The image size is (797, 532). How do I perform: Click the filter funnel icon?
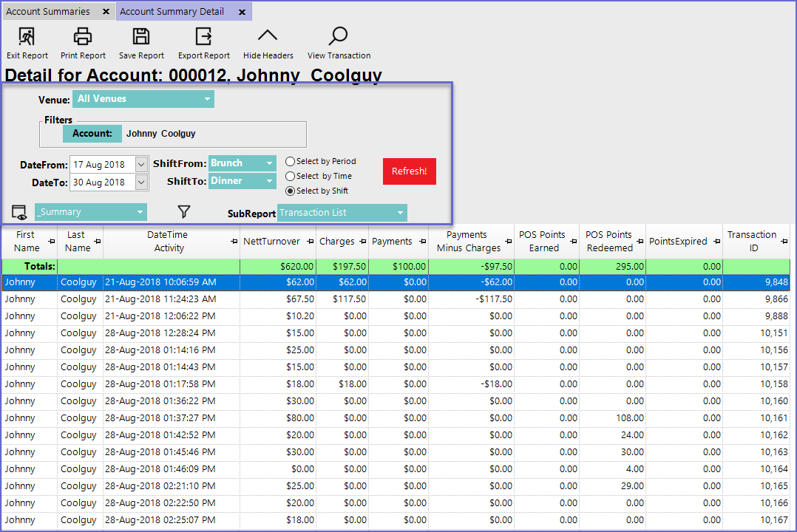pyautogui.click(x=184, y=212)
